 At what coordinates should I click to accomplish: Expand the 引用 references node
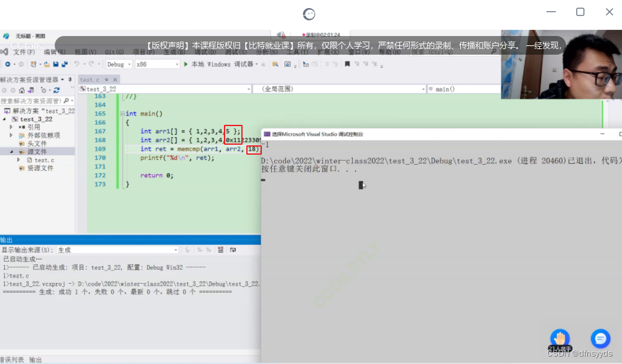(11, 127)
